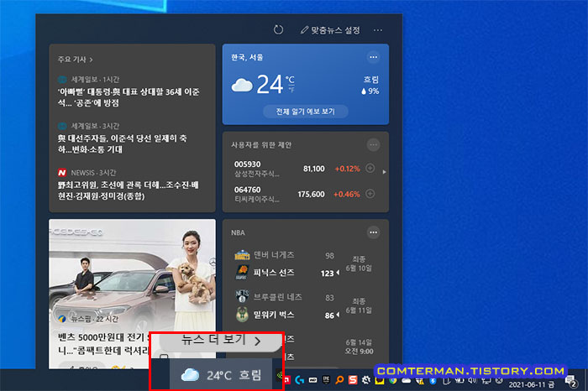
Task: Open the NBA card more options menu
Action: pos(373,232)
